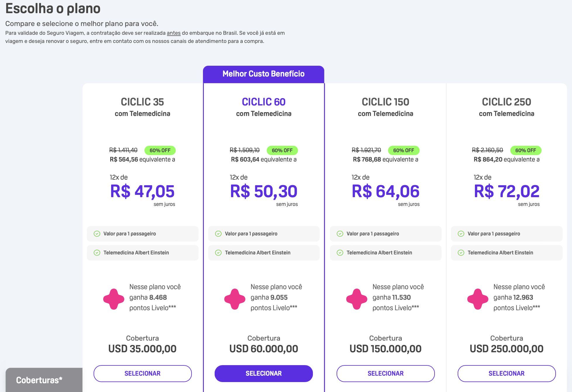
Task: Select the highlighted CICLIC 60 plan button
Action: tap(264, 373)
